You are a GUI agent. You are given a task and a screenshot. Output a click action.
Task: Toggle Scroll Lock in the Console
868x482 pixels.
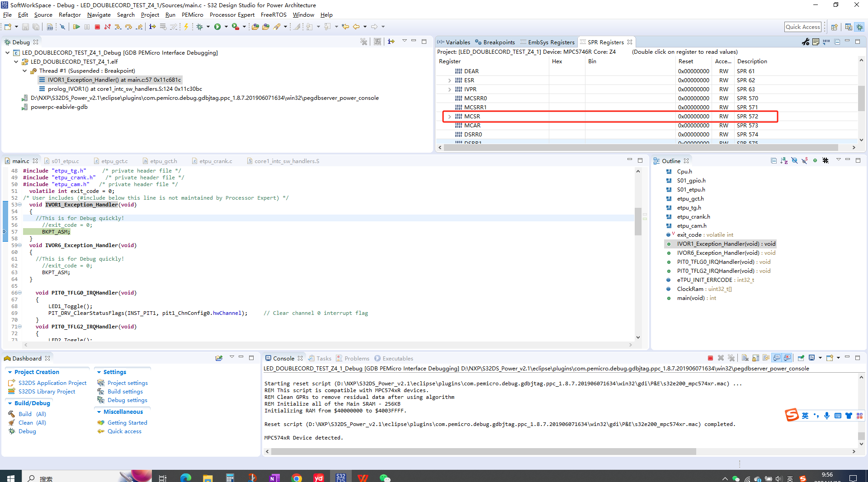[x=756, y=358]
